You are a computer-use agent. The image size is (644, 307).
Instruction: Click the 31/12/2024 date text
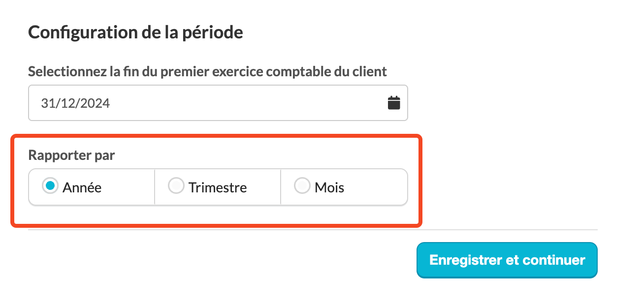(x=75, y=103)
